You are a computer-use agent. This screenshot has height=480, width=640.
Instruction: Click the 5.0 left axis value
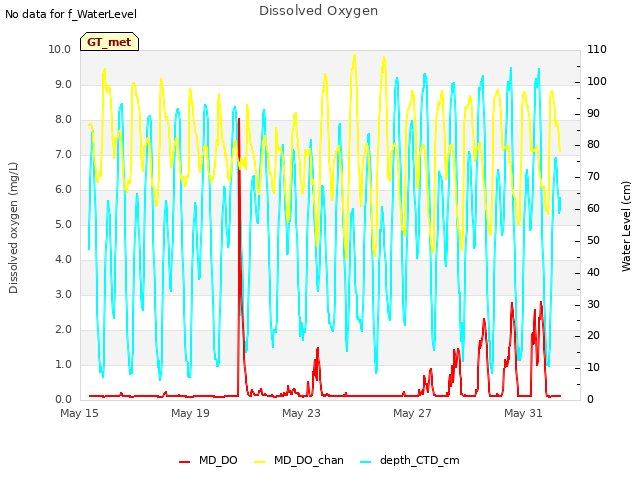click(x=63, y=224)
